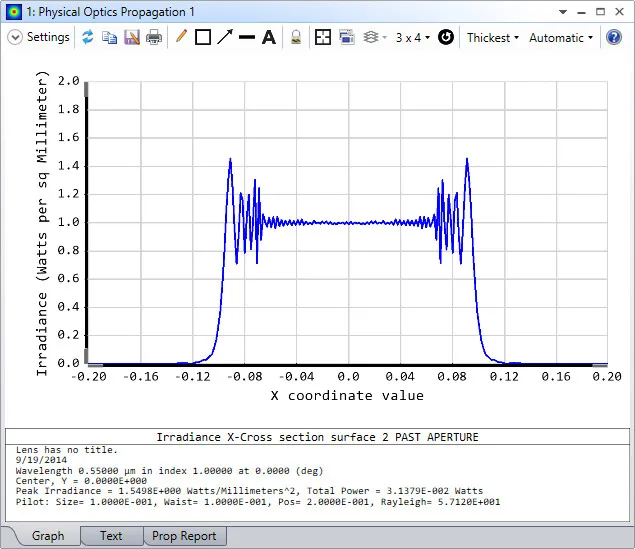Click the save image icon

coord(132,38)
